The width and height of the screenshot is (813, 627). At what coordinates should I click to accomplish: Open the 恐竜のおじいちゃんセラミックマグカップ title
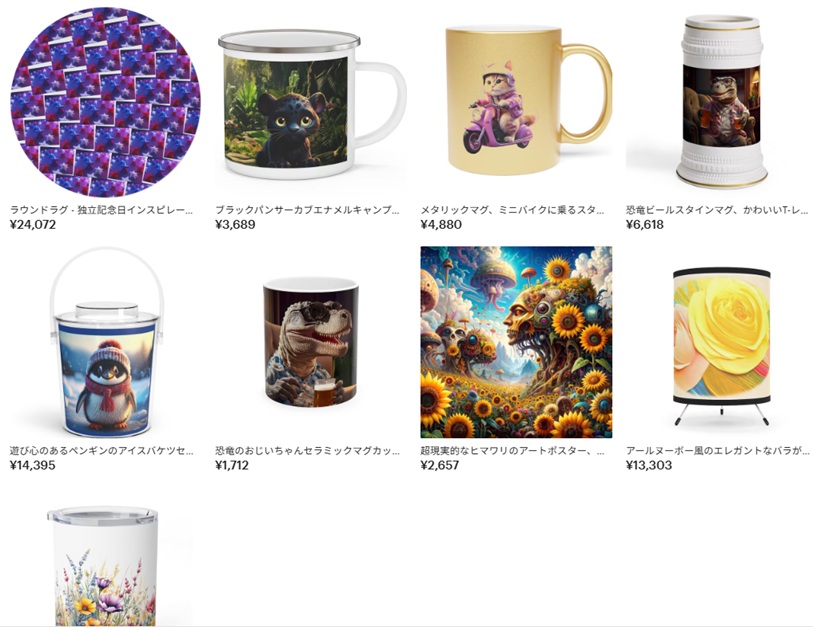tap(307, 451)
